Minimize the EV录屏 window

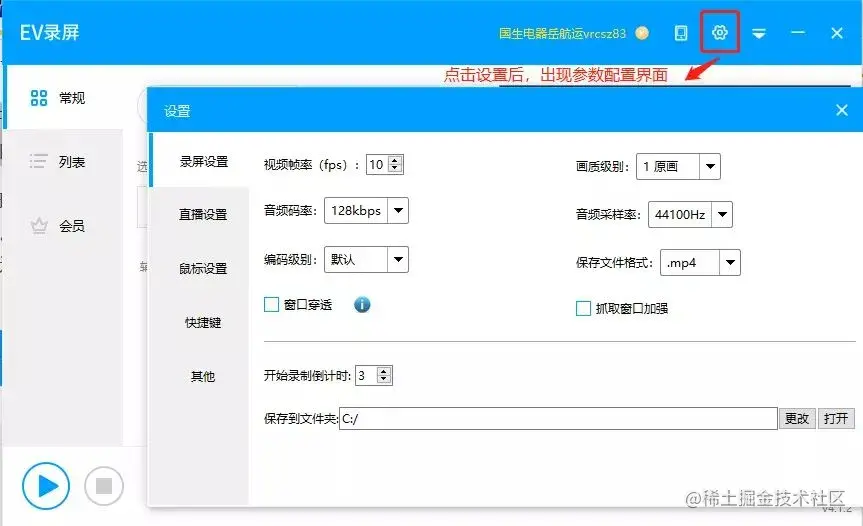[x=798, y=33]
